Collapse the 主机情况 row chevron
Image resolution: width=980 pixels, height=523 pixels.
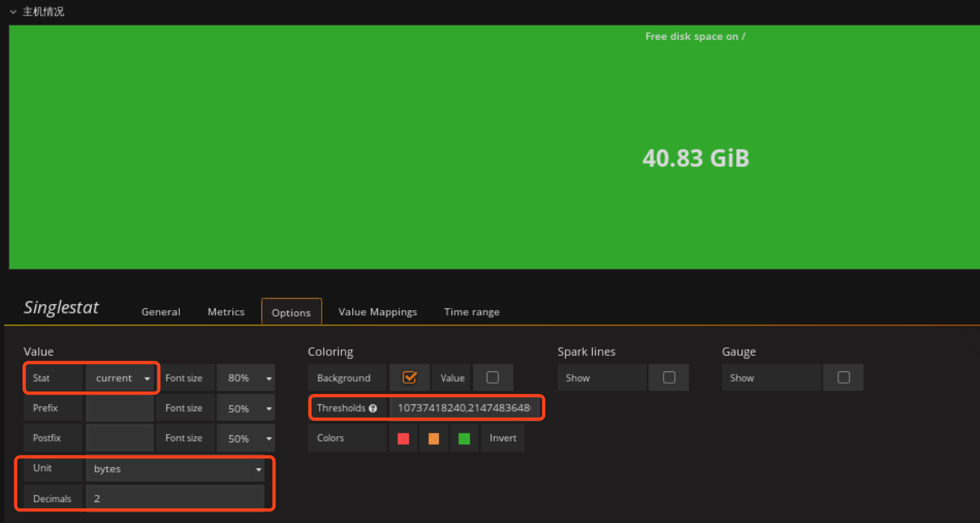[13, 12]
